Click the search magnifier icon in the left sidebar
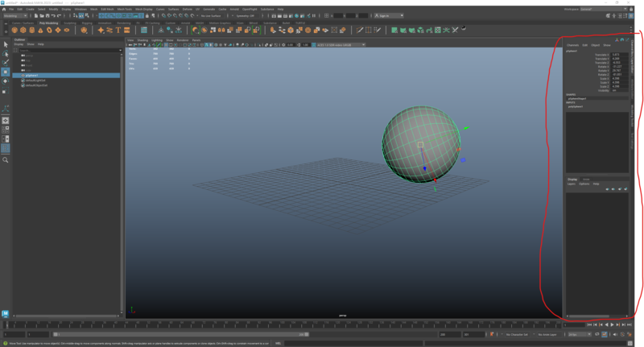 (x=6, y=160)
